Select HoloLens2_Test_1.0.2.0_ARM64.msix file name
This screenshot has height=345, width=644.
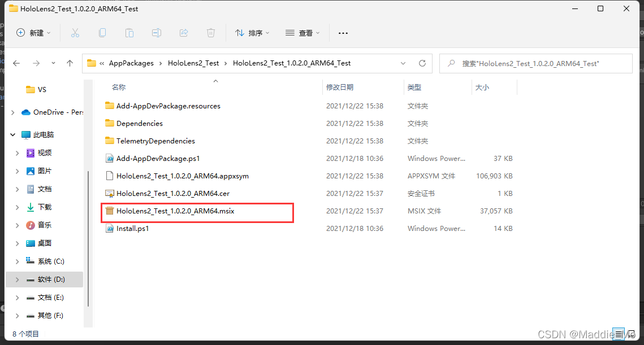coord(175,211)
